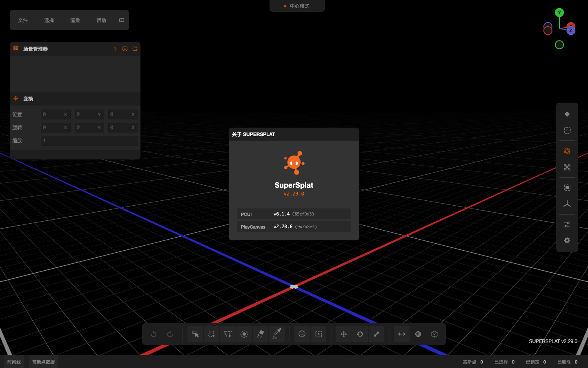
Task: Open the measure tool
Action: [x=402, y=334]
